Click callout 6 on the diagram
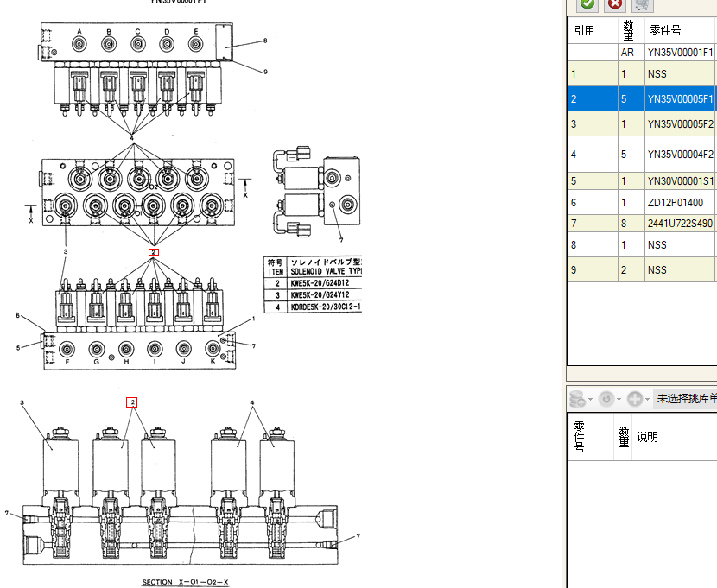This screenshot has width=717, height=588. click(x=18, y=316)
